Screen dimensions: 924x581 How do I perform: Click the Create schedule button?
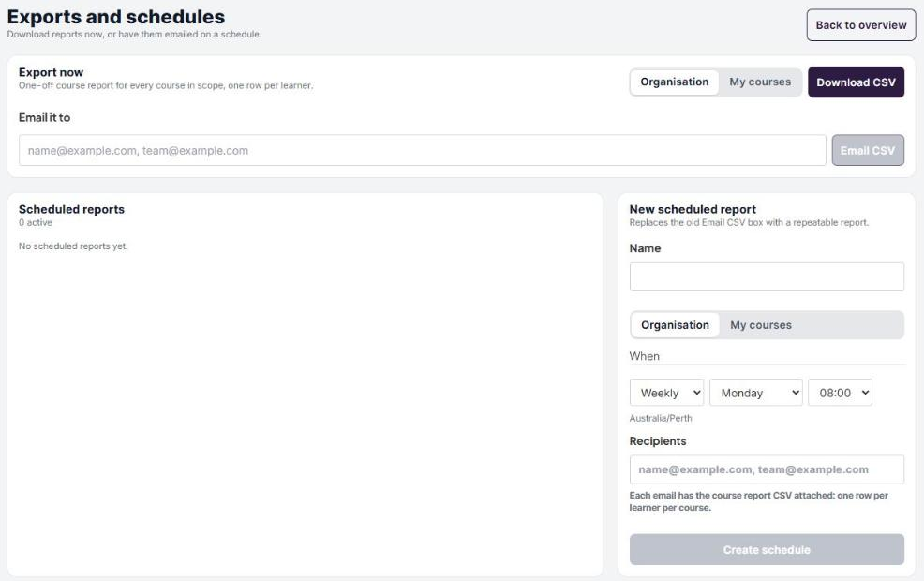766,550
